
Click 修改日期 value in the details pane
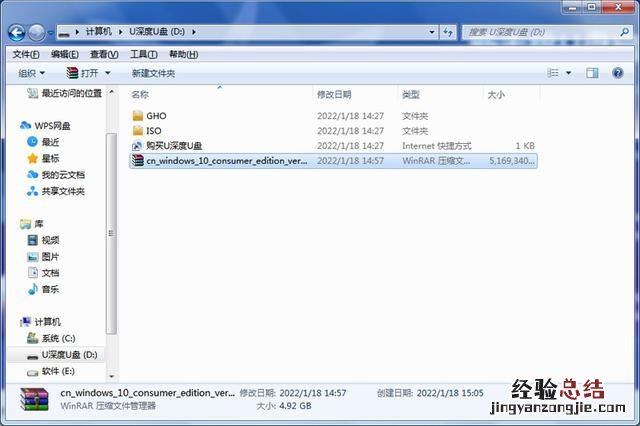[313, 393]
